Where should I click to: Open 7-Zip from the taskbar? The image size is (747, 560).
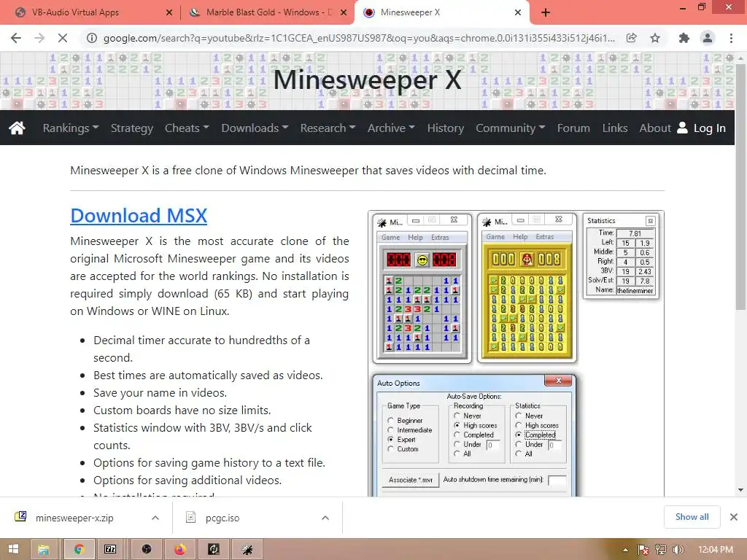click(110, 550)
